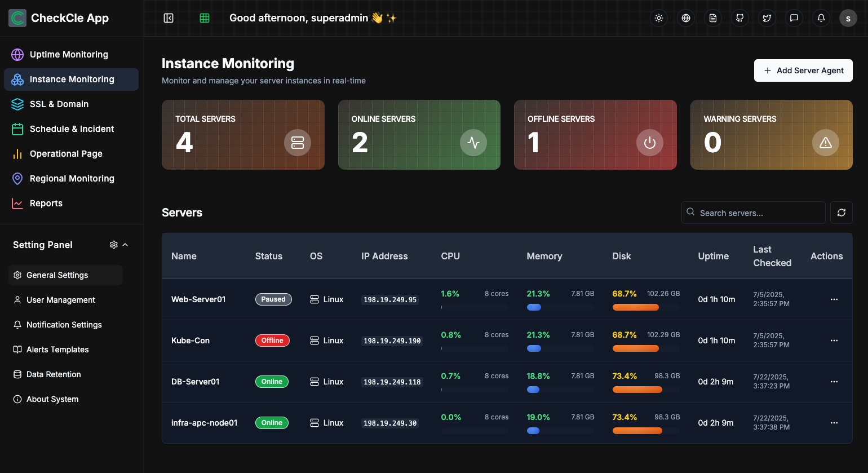Toggle the Online status badge on DB-Server01
This screenshot has width=868, height=473.
coord(272,382)
